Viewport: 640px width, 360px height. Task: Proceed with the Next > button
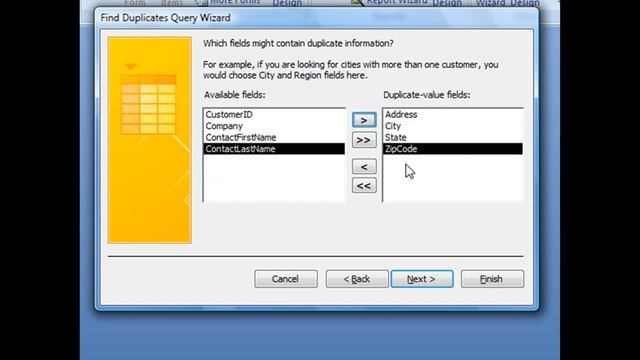pos(422,279)
